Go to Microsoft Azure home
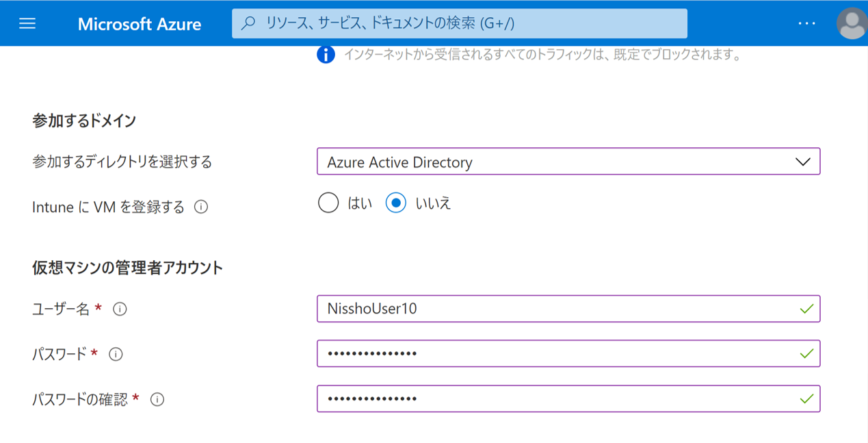The width and height of the screenshot is (868, 443). [140, 24]
